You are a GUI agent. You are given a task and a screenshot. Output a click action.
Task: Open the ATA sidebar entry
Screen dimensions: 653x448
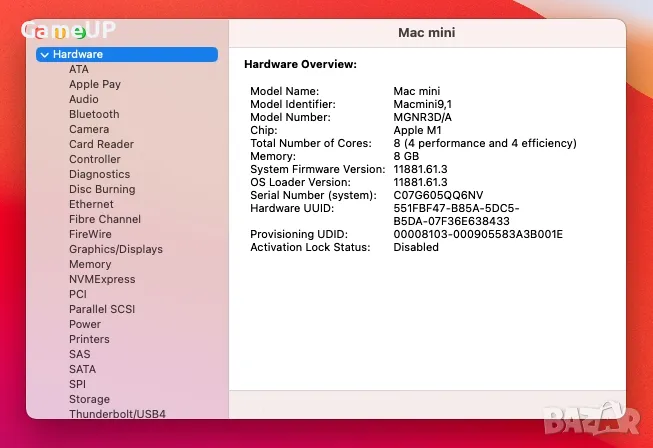(x=79, y=70)
